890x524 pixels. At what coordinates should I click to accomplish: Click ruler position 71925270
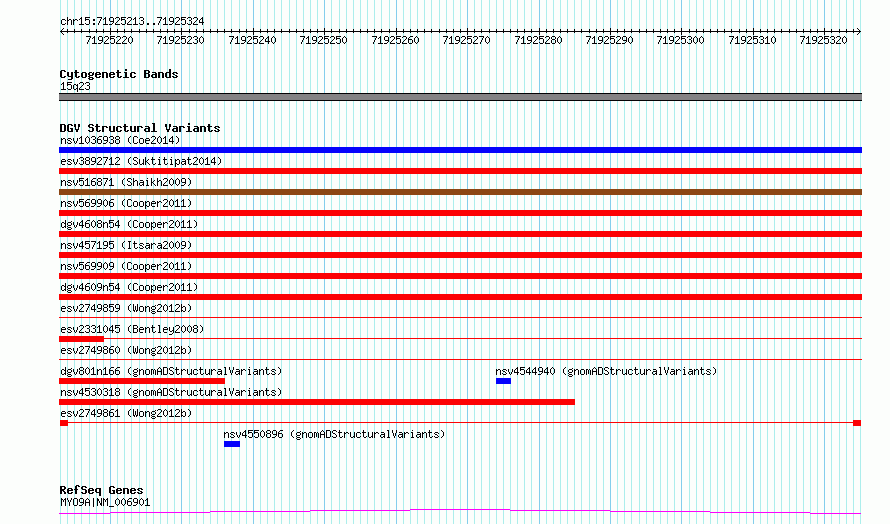[466, 40]
